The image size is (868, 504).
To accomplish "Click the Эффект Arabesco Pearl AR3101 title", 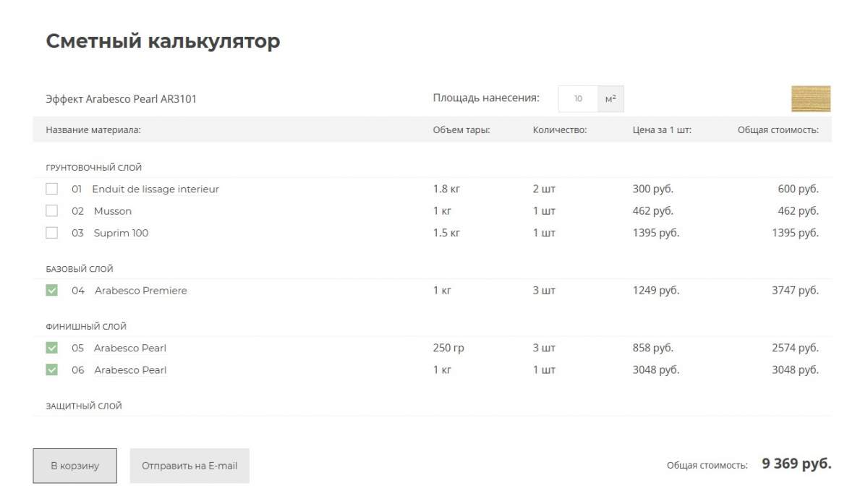I will click(x=121, y=99).
